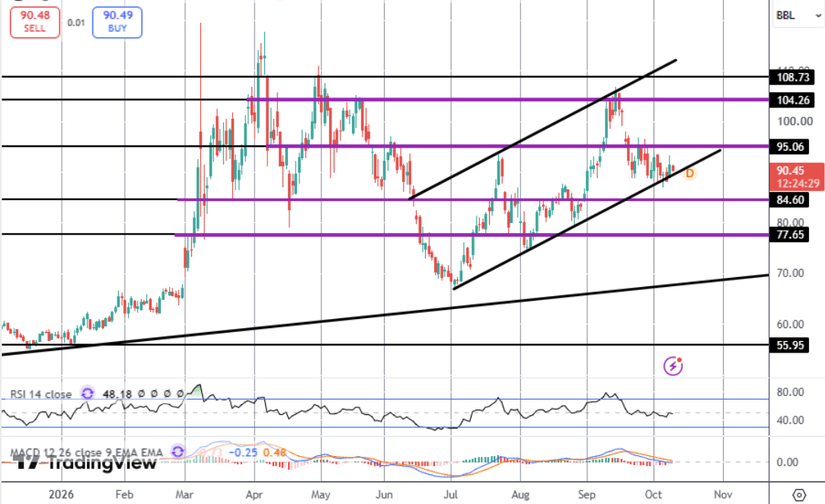
Task: Click the RSI scale value 40.00
Action: coord(790,420)
